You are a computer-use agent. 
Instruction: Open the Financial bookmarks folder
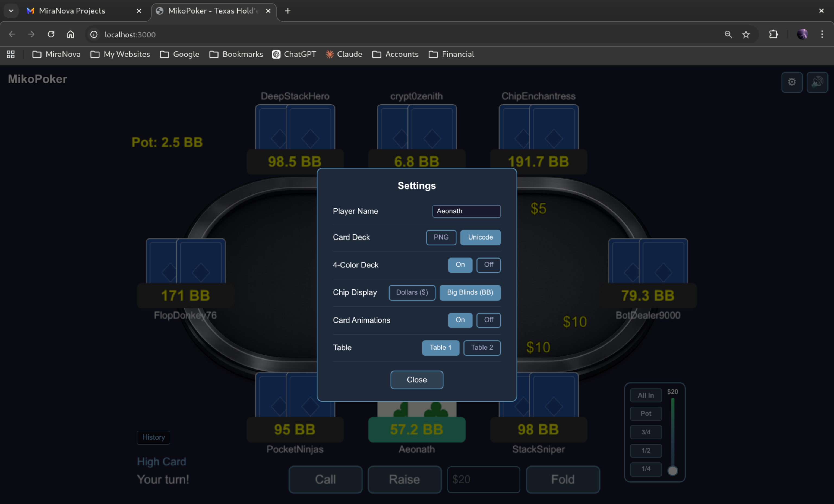[451, 54]
